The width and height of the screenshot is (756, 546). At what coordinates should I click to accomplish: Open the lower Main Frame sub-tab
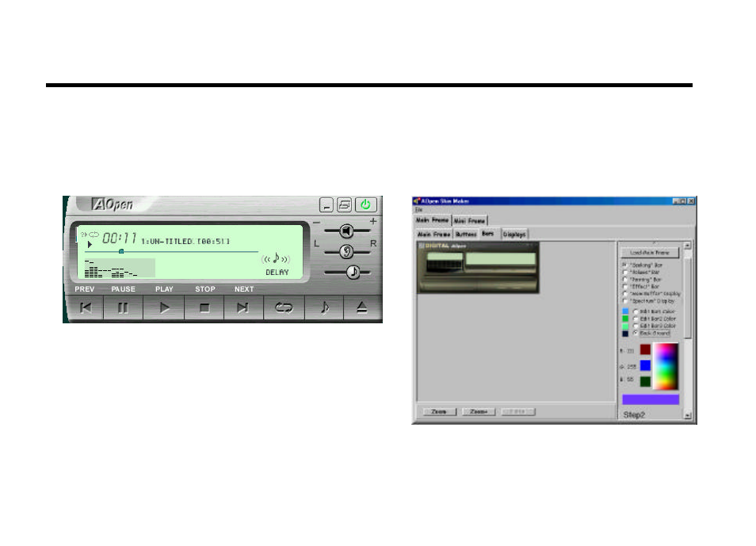pyautogui.click(x=434, y=234)
